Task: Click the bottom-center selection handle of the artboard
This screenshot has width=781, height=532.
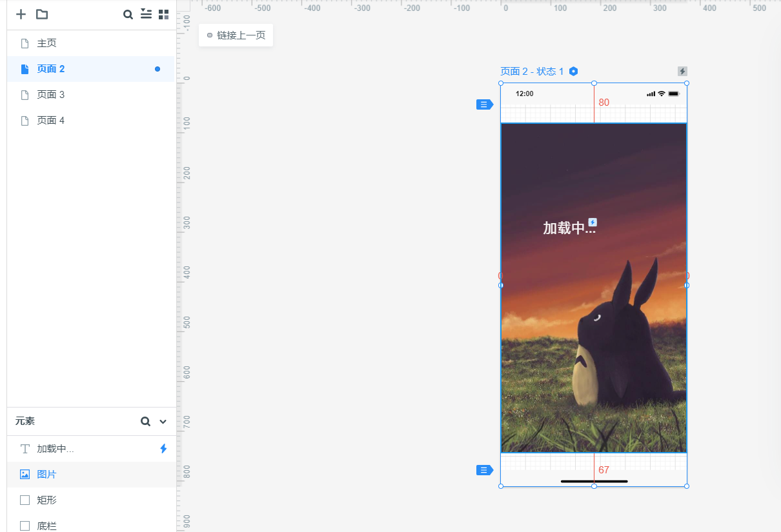Action: [x=594, y=486]
